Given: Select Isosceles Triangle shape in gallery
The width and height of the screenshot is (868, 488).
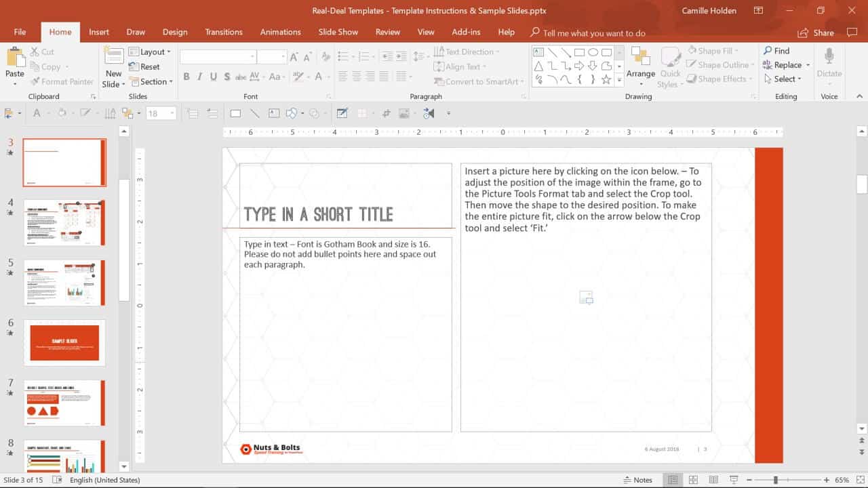Looking at the screenshot, I should pyautogui.click(x=538, y=66).
